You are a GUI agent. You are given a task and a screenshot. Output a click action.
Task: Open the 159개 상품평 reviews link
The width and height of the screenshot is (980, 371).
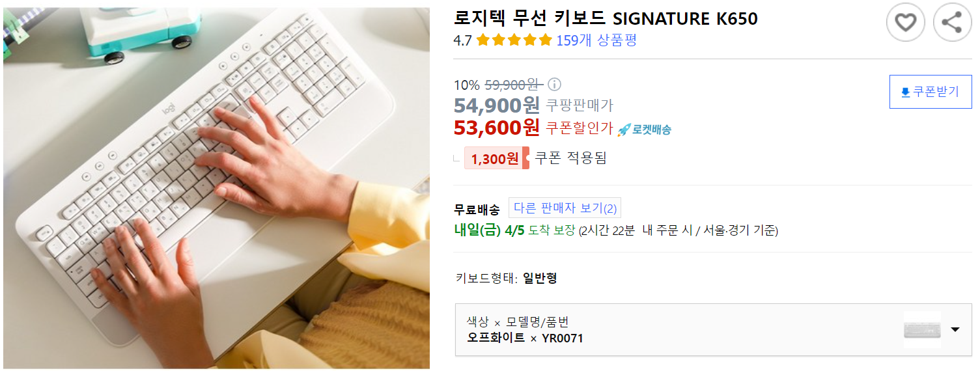[x=596, y=40]
